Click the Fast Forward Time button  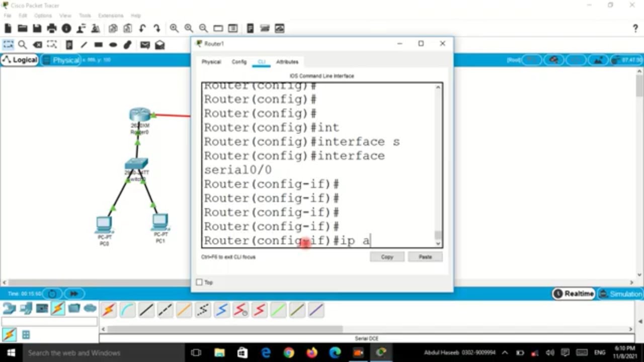[73, 294]
